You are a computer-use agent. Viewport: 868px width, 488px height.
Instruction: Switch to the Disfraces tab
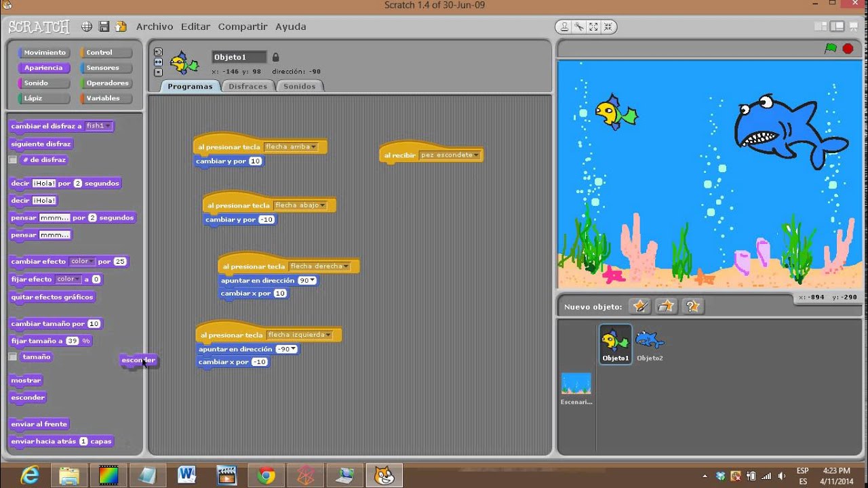pos(248,86)
